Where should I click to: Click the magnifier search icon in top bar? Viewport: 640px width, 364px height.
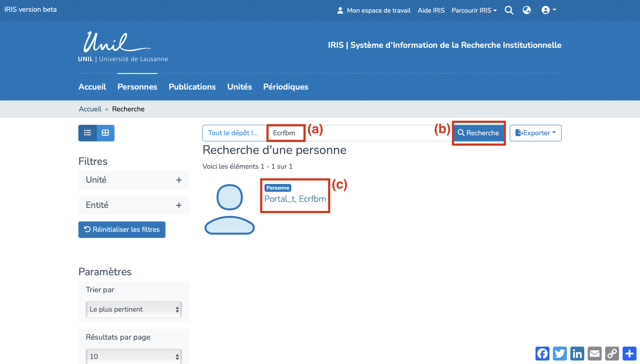point(509,10)
